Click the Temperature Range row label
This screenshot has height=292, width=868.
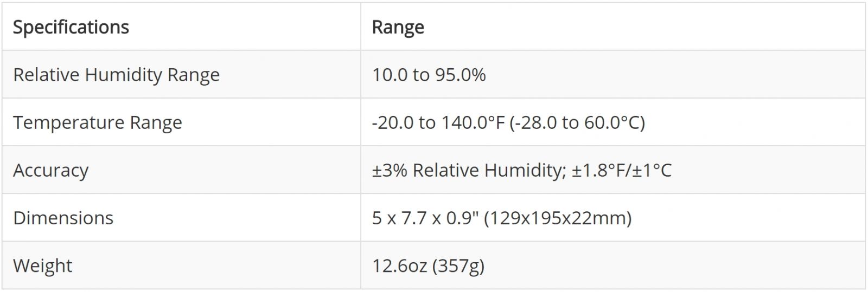(x=98, y=122)
